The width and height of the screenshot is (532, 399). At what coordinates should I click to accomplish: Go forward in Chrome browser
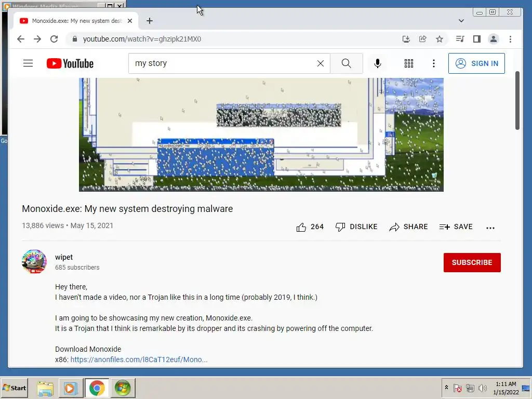coord(37,39)
